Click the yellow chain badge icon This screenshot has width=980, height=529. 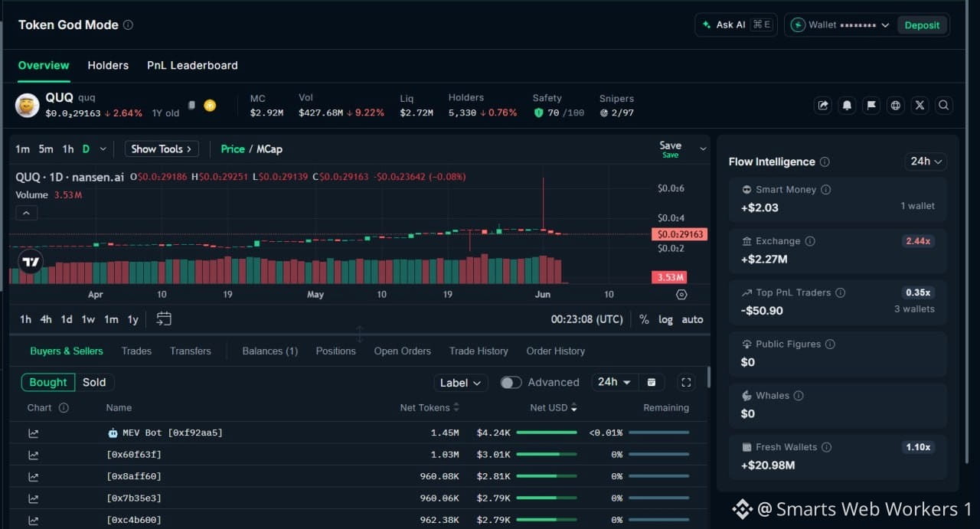[209, 106]
